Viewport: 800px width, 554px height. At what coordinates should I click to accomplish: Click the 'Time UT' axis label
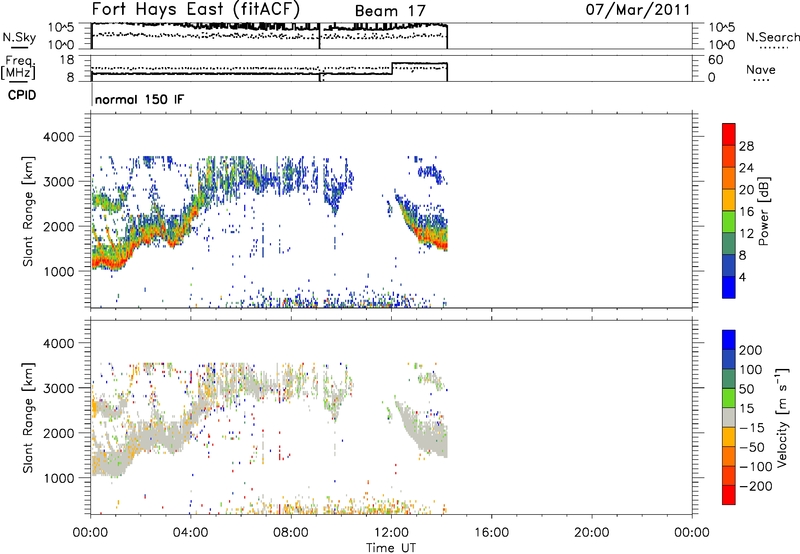tap(391, 548)
